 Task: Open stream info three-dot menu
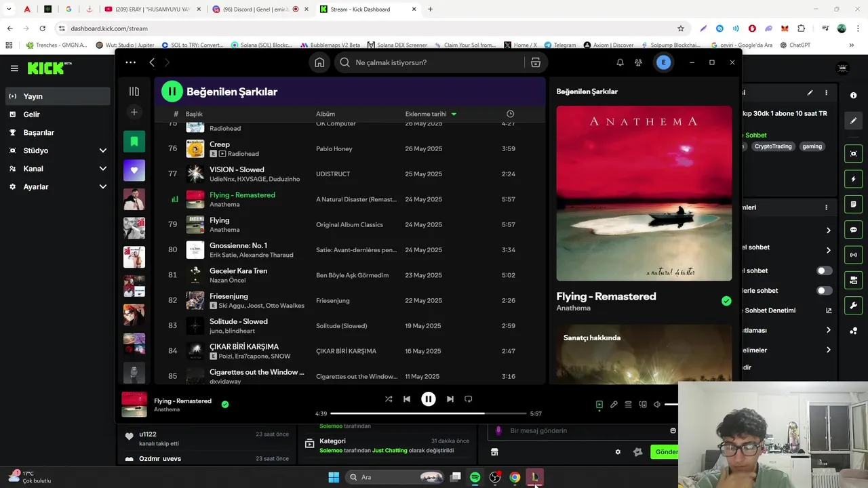point(826,93)
